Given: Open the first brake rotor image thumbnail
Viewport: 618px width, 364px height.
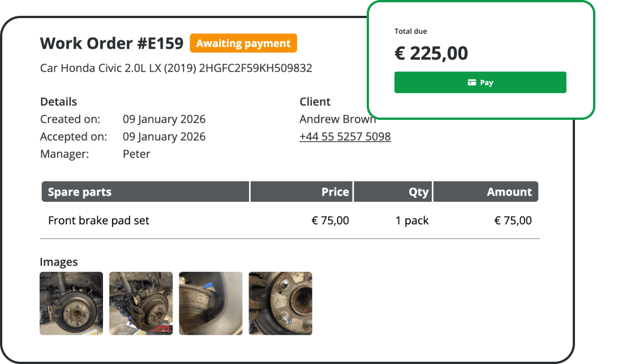Looking at the screenshot, I should coord(71,303).
